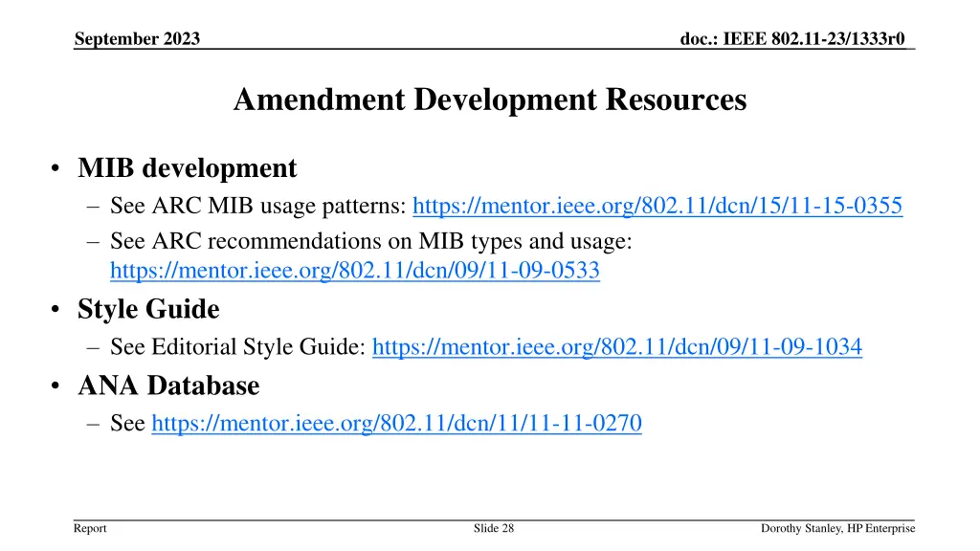Open the MIB types link 11-09-0533

pos(355,271)
